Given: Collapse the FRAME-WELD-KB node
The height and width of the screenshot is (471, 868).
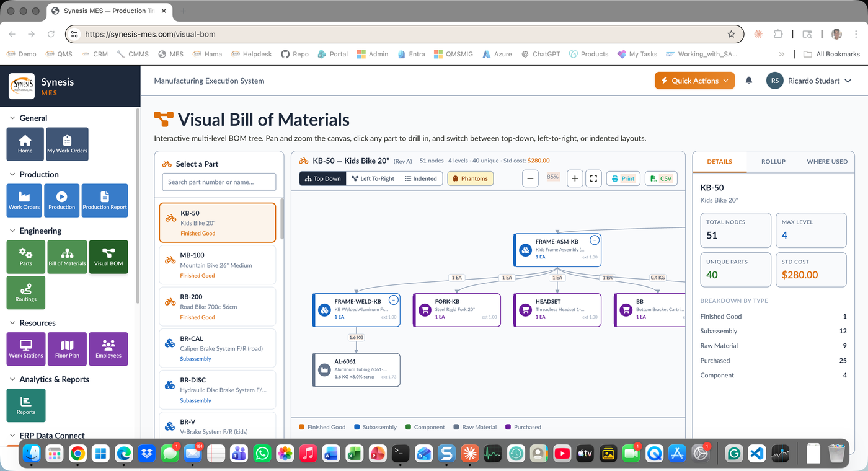Looking at the screenshot, I should tap(393, 300).
